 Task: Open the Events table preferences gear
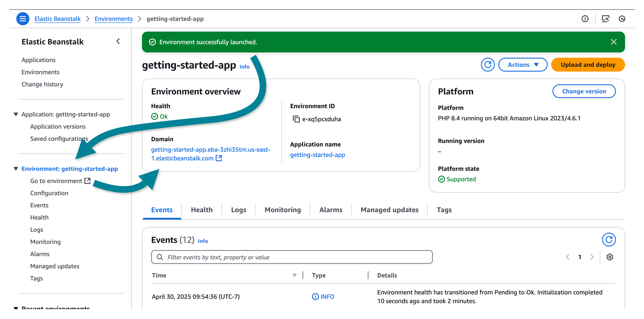click(610, 257)
